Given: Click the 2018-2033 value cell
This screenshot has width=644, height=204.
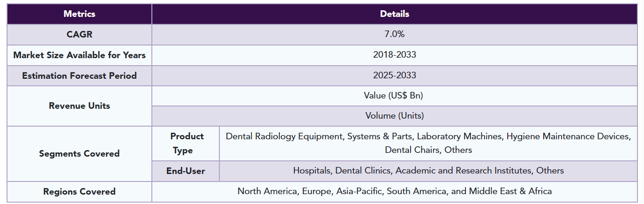Looking at the screenshot, I should click(x=394, y=55).
